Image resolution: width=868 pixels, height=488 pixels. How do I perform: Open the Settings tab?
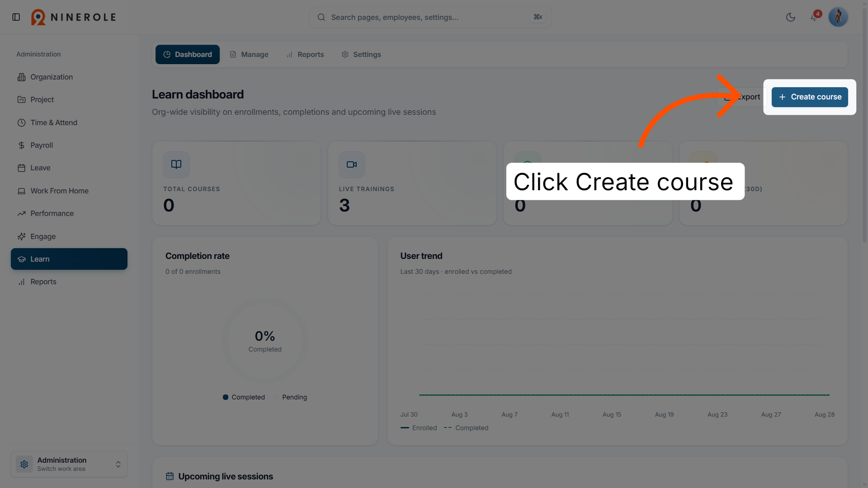pyautogui.click(x=361, y=55)
